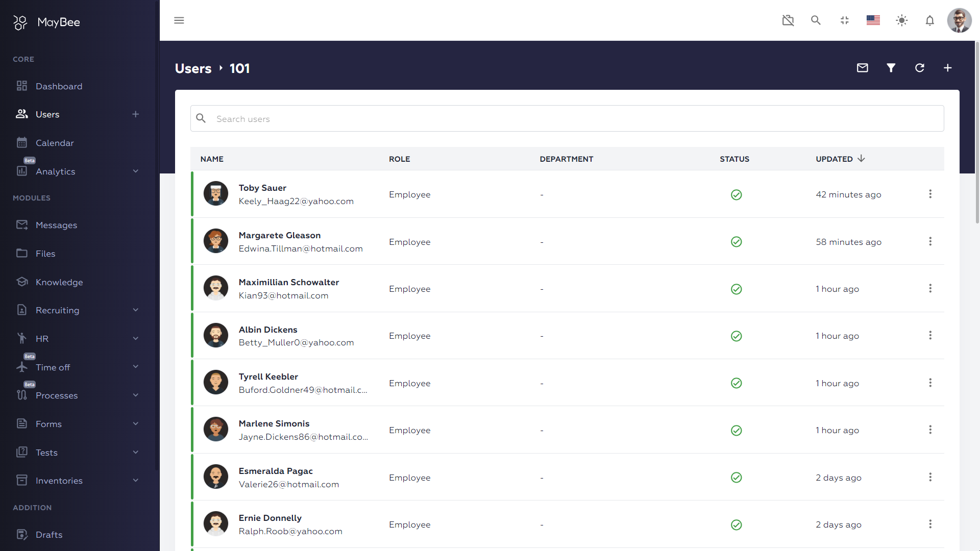This screenshot has width=980, height=551.
Task: Click Esmeralda Pagac's active status checkmark
Action: click(737, 478)
